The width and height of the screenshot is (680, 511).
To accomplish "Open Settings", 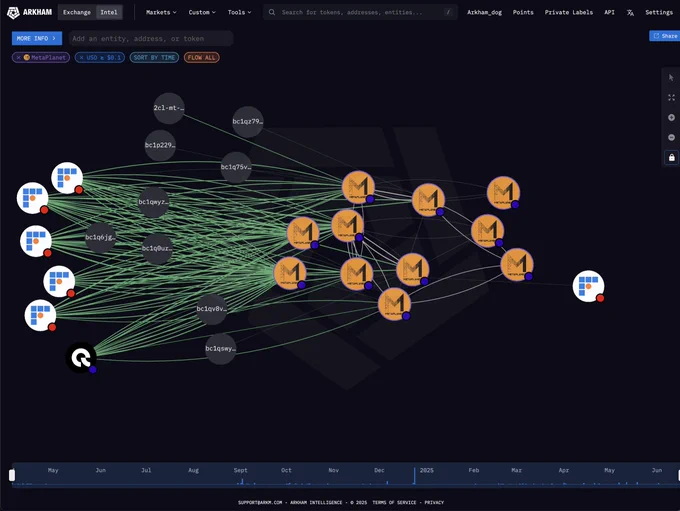I will [659, 12].
